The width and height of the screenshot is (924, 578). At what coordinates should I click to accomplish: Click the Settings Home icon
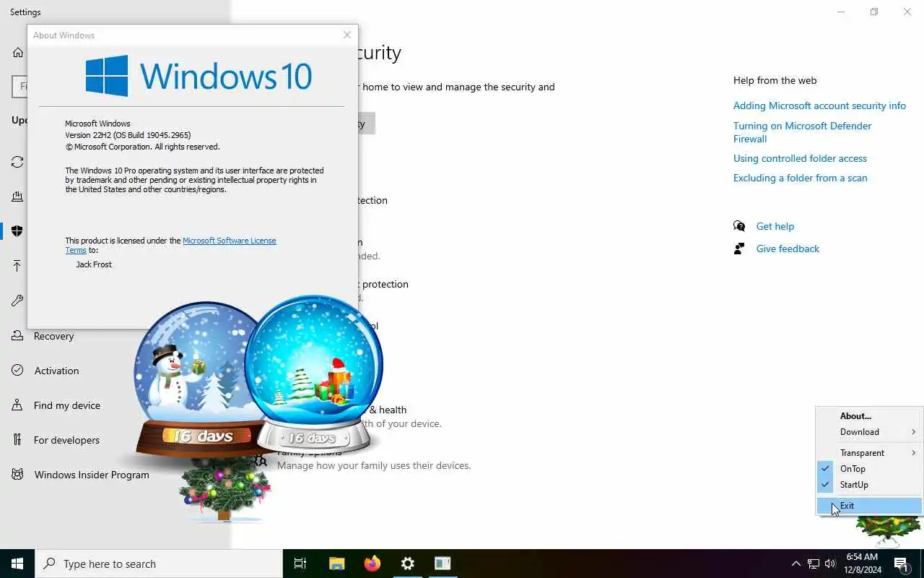pyautogui.click(x=17, y=52)
